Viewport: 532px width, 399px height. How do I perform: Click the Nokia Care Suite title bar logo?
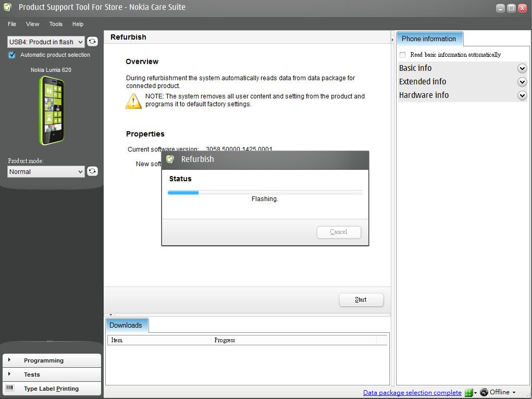pyautogui.click(x=7, y=7)
